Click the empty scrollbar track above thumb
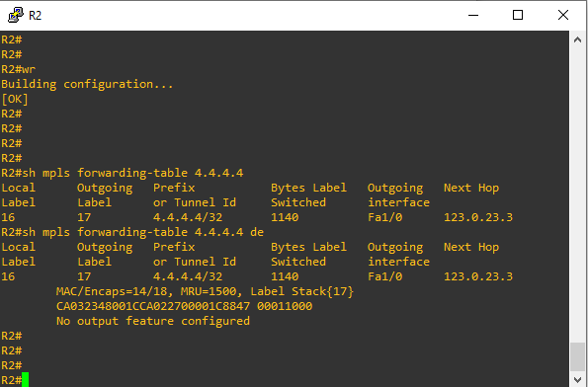Viewport: 588px width, 387px height. (x=577, y=194)
